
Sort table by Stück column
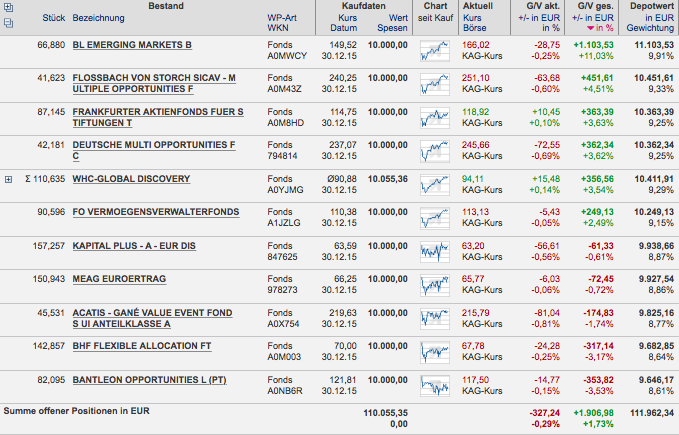click(54, 18)
